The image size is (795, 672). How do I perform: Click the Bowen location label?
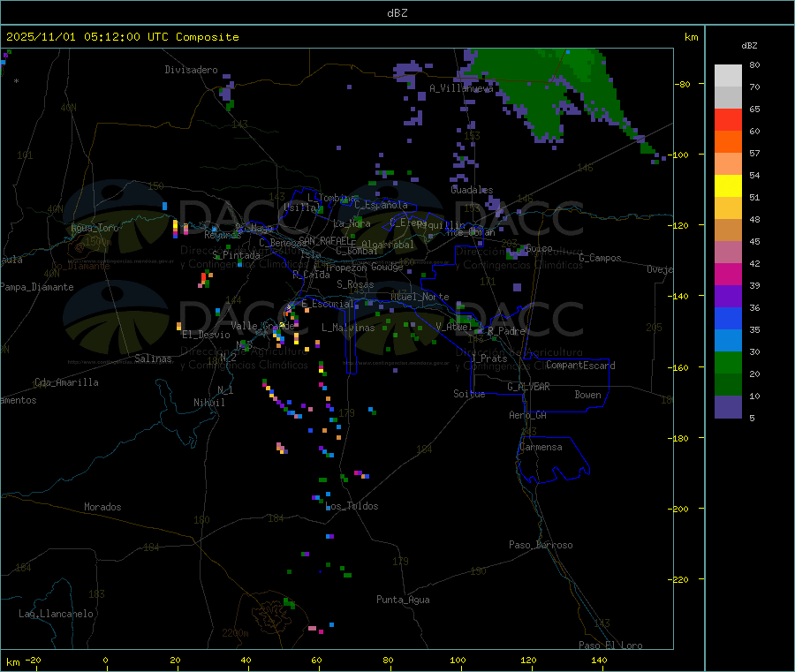(x=588, y=395)
